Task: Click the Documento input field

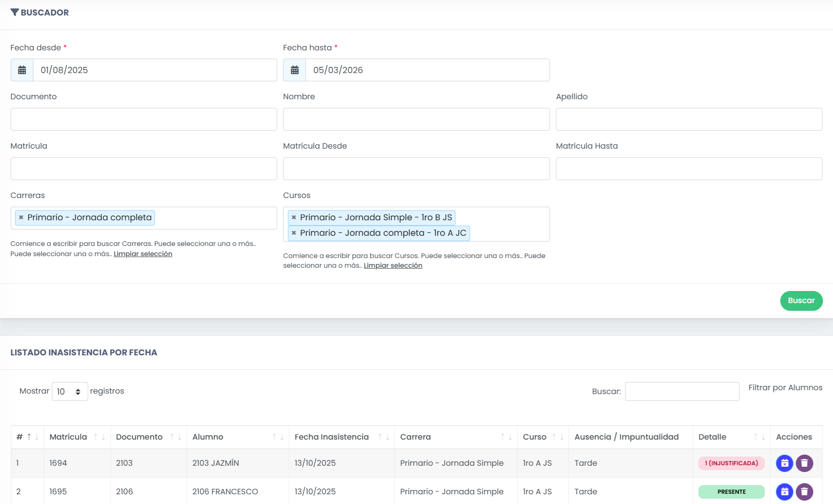Action: click(144, 120)
